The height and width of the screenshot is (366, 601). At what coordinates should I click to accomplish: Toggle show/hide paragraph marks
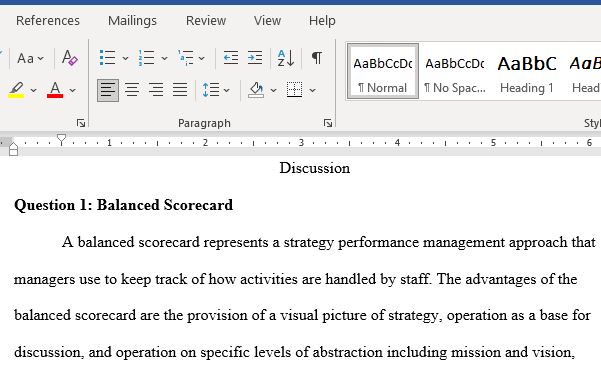(317, 58)
